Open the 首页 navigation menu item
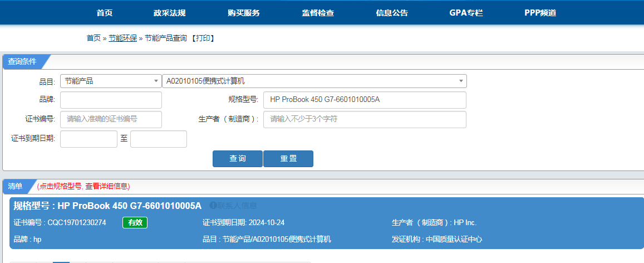Viewport: 644px width, 263px height. coord(104,13)
